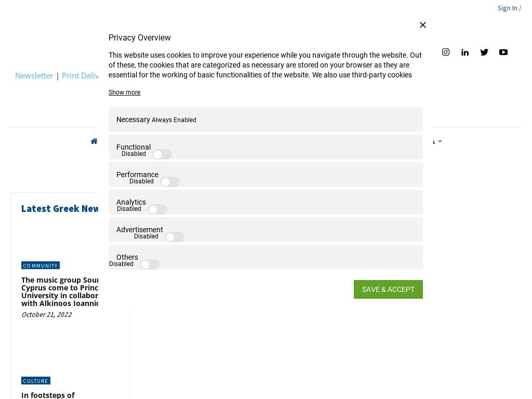Switch on the Advertisement cookies toggle

click(175, 237)
